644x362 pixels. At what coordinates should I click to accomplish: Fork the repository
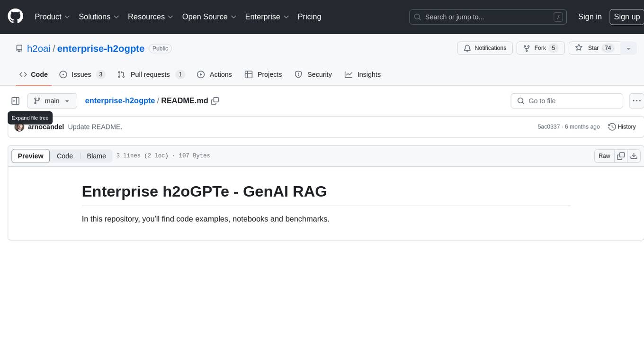[540, 48]
